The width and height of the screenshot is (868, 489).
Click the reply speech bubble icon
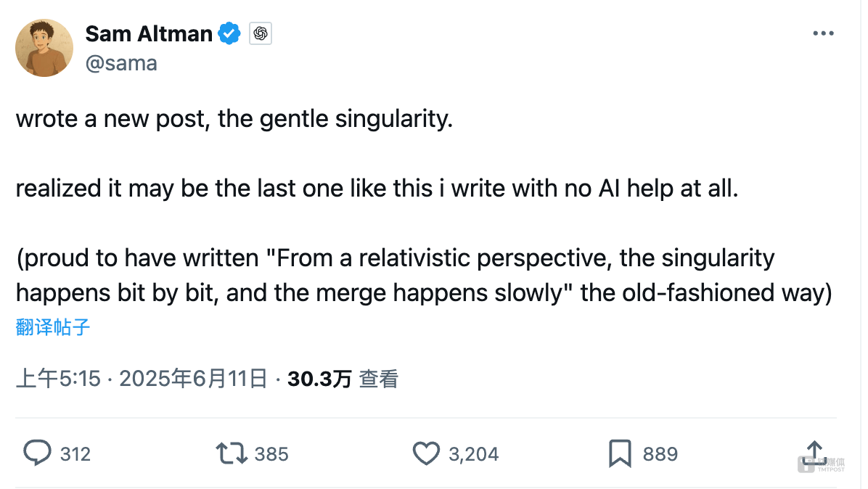tap(37, 453)
